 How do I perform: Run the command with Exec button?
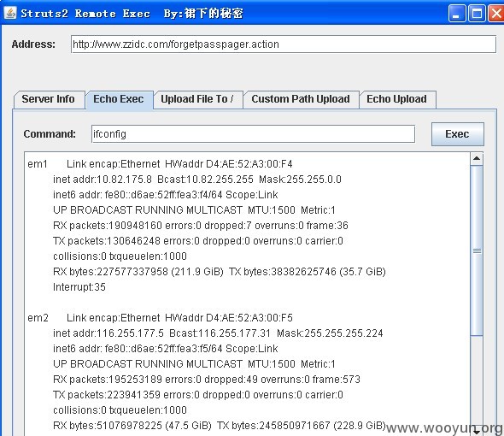coord(457,134)
